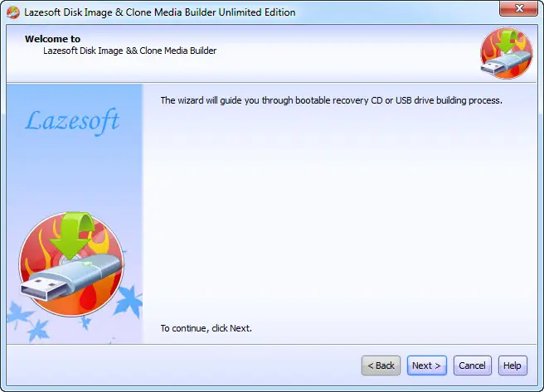
Task: Click the "Welcome to" heading
Action: [52, 39]
